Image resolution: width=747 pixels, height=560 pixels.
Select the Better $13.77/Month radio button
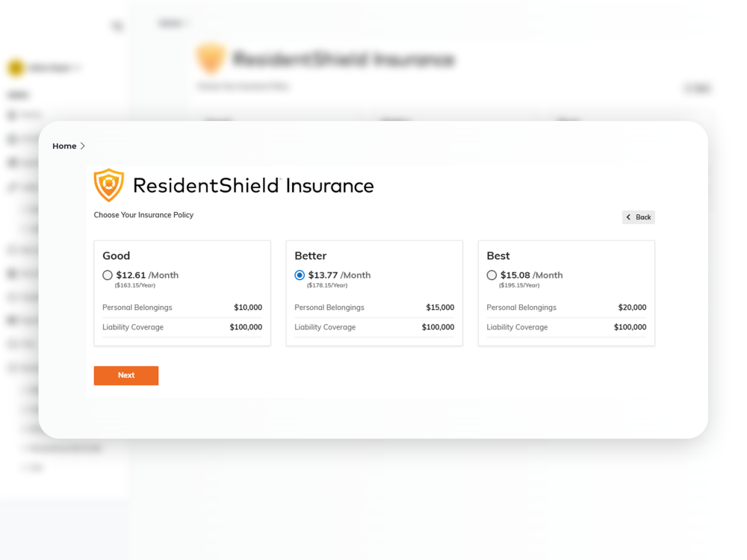pyautogui.click(x=300, y=275)
